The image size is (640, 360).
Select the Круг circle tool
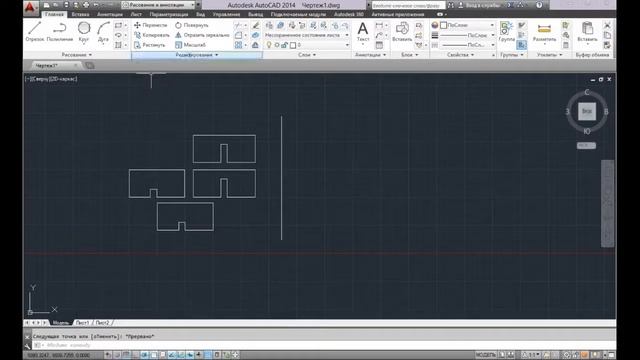[x=84, y=32]
